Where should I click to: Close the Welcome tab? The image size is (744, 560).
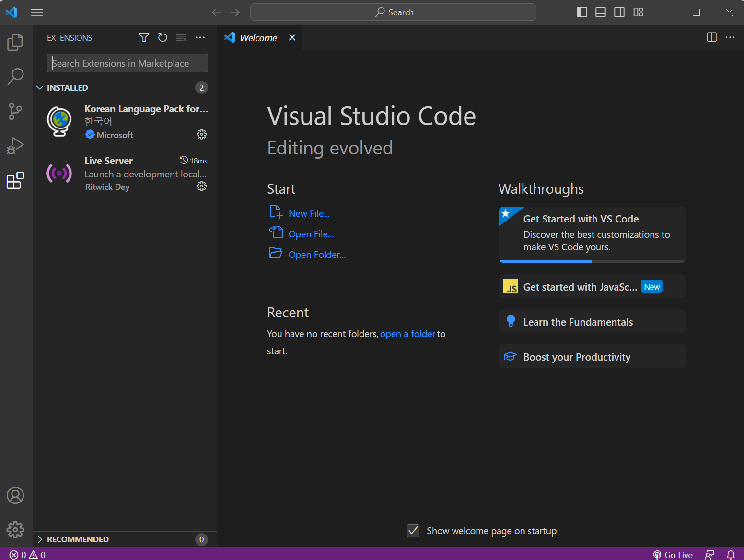292,37
